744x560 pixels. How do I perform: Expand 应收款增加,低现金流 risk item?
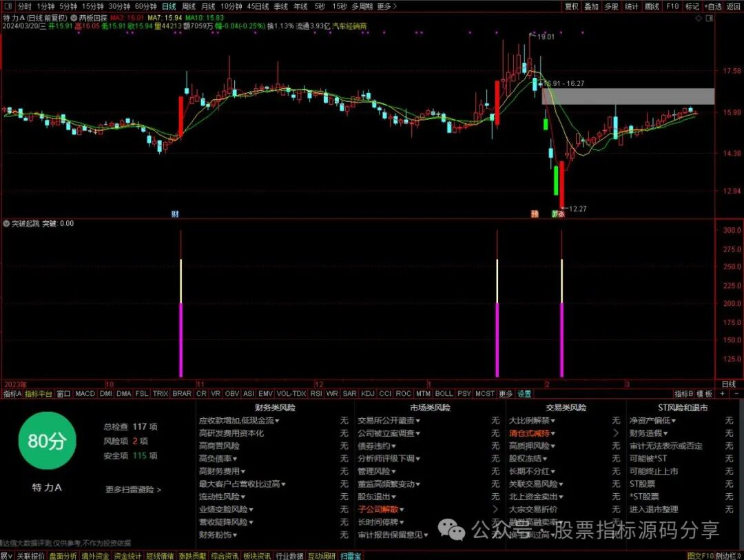[x=239, y=420]
